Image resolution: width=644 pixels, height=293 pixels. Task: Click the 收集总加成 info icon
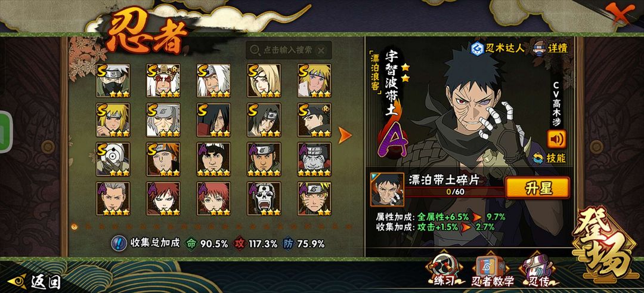coord(119,243)
